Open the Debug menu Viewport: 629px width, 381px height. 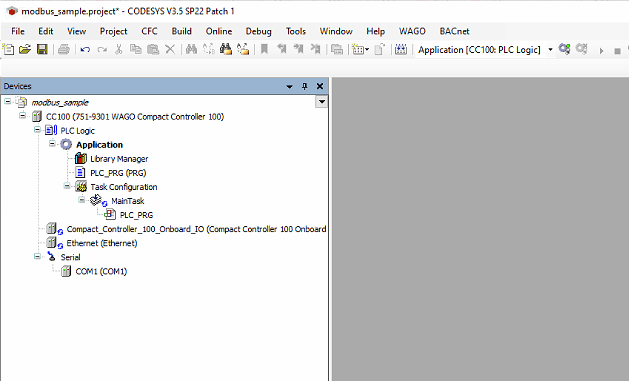[258, 31]
